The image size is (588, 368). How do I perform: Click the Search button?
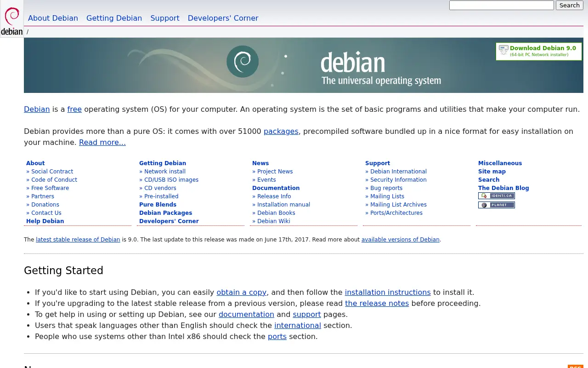pos(570,6)
